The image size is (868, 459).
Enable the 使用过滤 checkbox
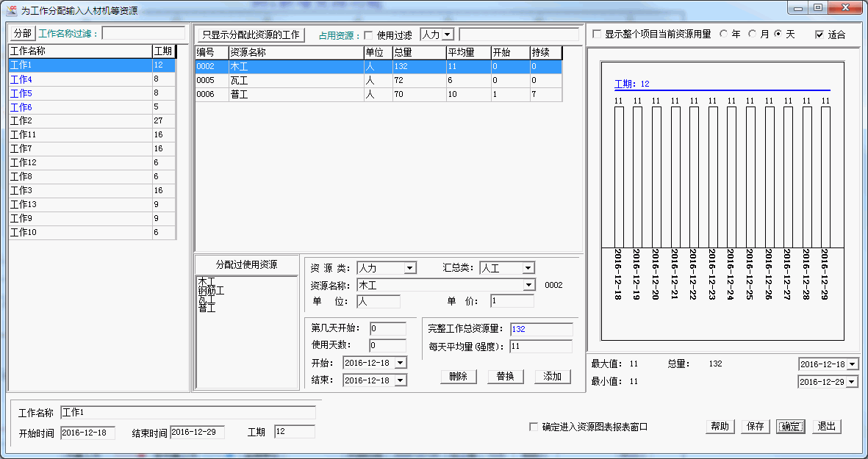[369, 35]
